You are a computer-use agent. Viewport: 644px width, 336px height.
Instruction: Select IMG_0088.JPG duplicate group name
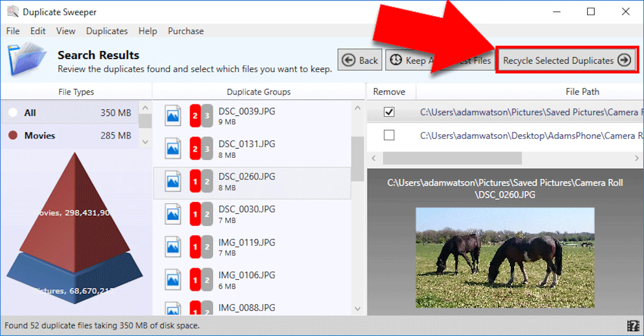pos(247,307)
